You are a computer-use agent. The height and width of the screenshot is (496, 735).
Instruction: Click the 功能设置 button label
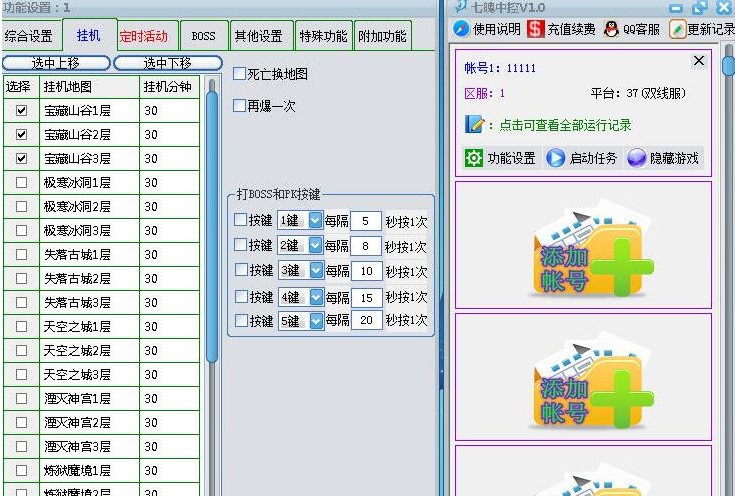tap(511, 158)
